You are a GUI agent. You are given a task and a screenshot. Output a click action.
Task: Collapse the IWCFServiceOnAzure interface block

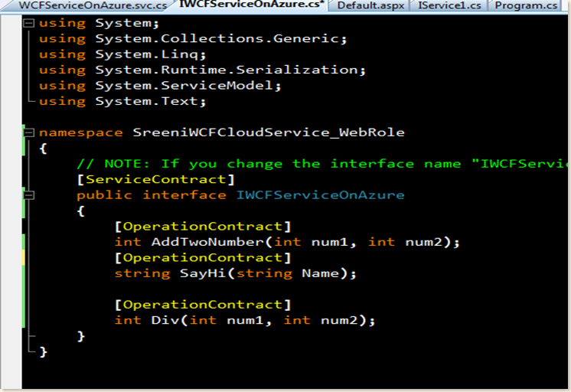pos(29,195)
